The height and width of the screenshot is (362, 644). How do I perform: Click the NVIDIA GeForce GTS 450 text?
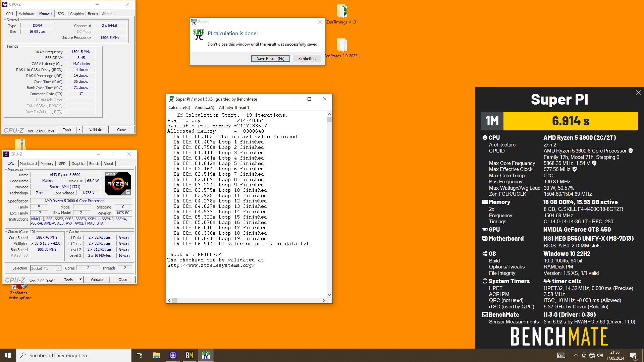pyautogui.click(x=577, y=230)
